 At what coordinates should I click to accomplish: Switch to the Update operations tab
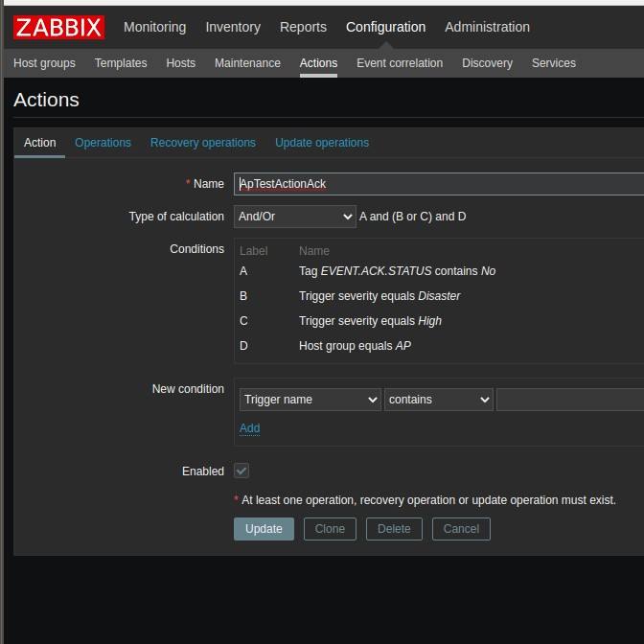(322, 143)
